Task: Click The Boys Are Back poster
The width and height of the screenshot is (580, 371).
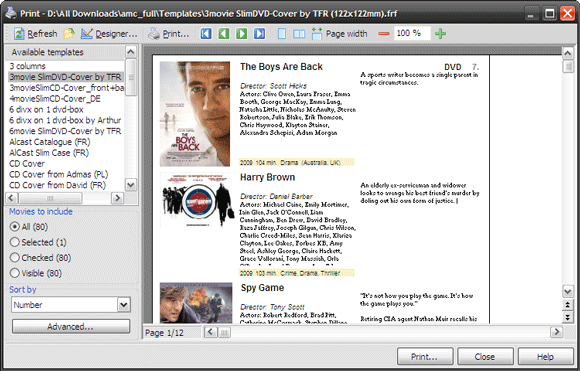Action: tap(195, 114)
